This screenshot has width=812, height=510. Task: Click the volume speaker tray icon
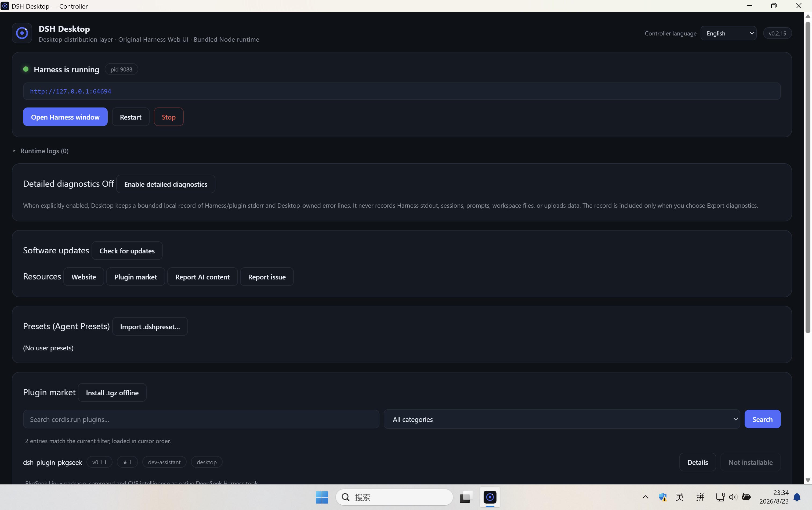click(733, 497)
